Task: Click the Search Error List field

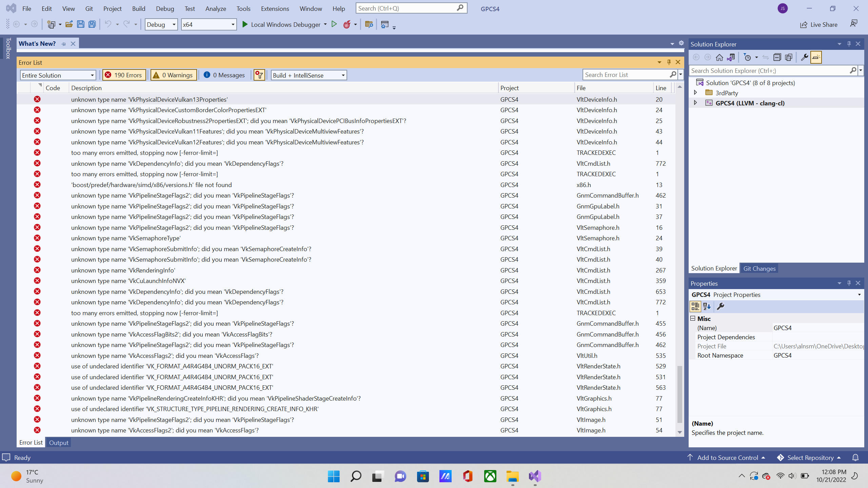Action: (626, 75)
